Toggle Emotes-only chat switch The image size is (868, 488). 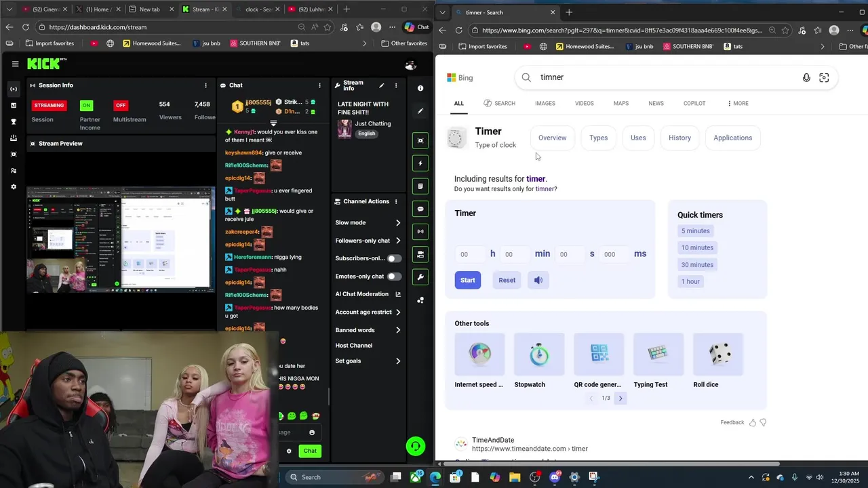point(394,277)
